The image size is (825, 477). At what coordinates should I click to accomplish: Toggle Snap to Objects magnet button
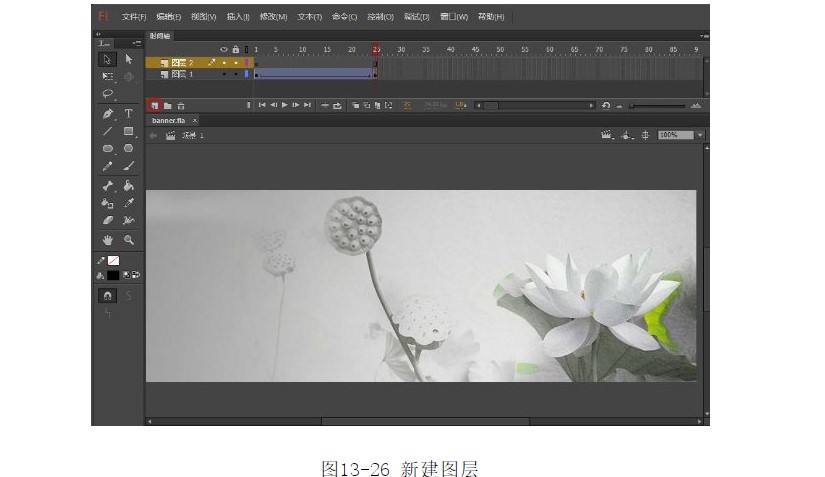tap(108, 296)
